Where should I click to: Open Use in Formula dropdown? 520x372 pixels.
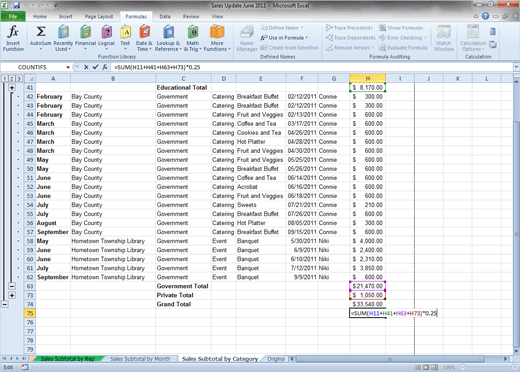click(x=284, y=38)
